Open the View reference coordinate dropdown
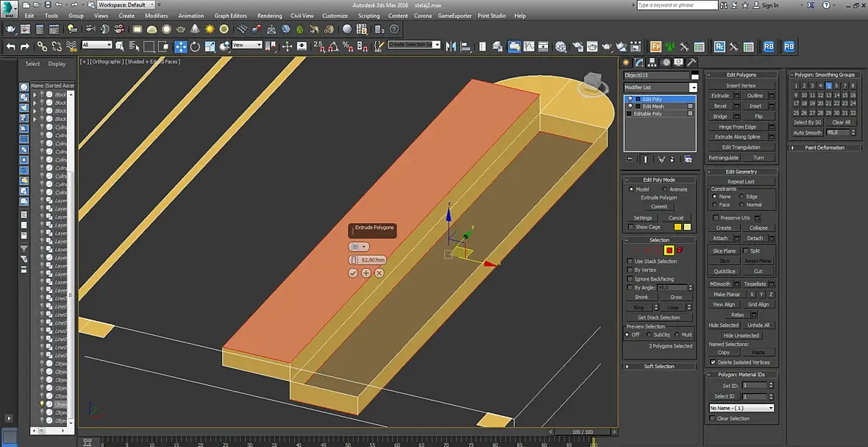This screenshot has height=447, width=868. pyautogui.click(x=247, y=45)
